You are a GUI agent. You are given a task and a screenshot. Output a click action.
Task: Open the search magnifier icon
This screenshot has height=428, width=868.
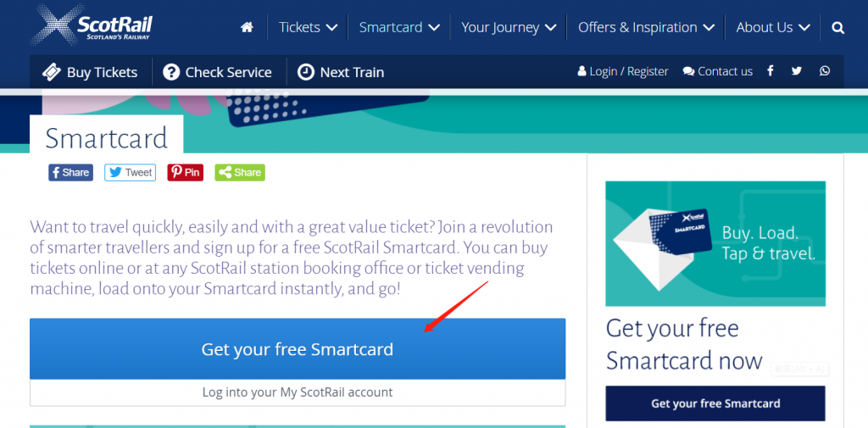(838, 28)
